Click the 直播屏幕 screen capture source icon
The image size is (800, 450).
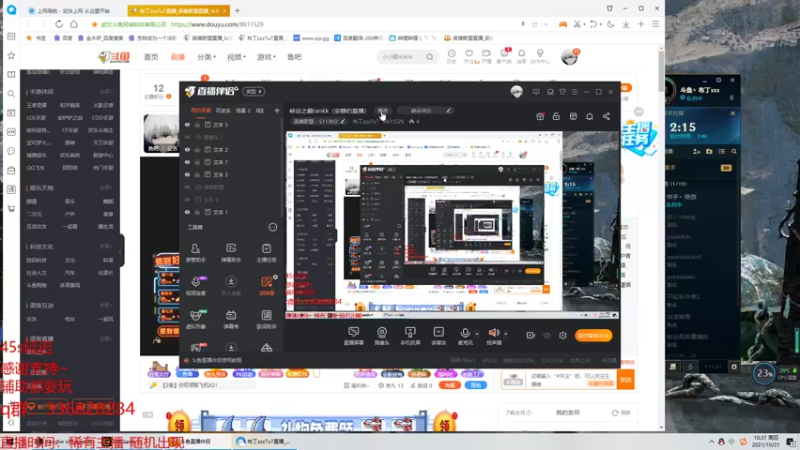tap(353, 332)
